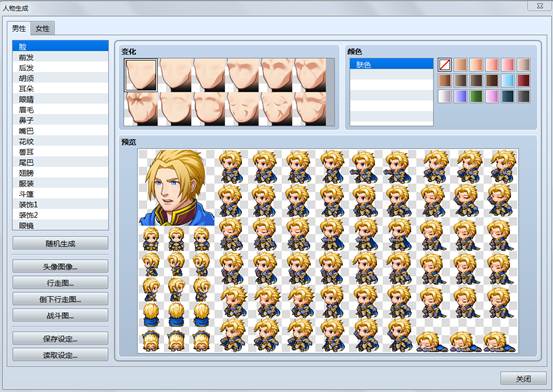Switch to the 女性 tab

[43, 29]
